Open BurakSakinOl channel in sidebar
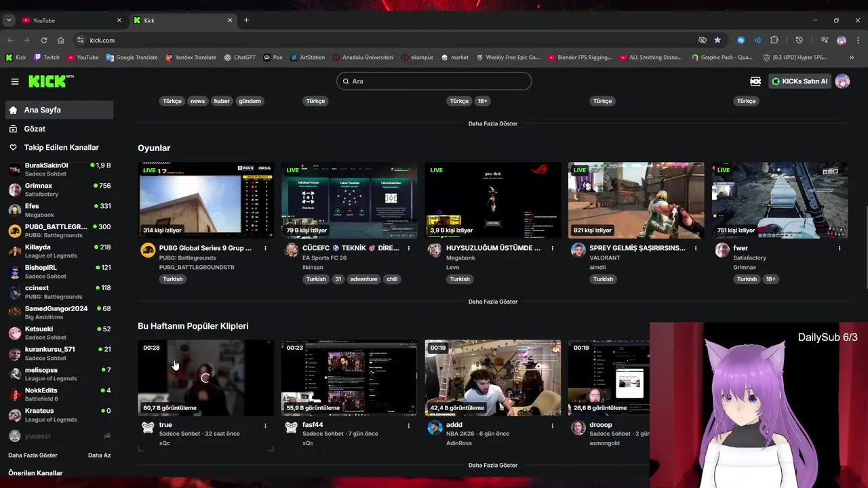The height and width of the screenshot is (488, 868). (60, 169)
